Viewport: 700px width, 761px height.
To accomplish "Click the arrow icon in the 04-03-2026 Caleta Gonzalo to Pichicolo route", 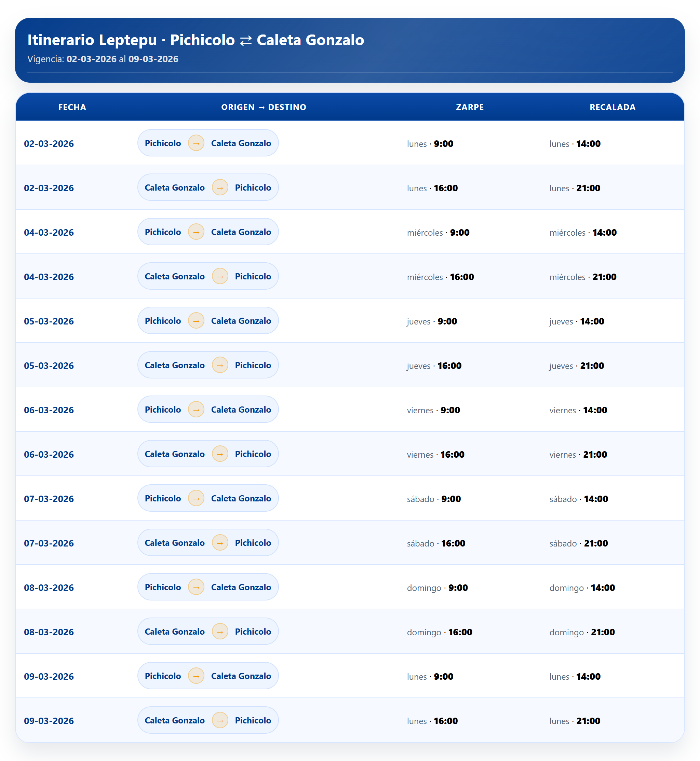I will point(220,276).
